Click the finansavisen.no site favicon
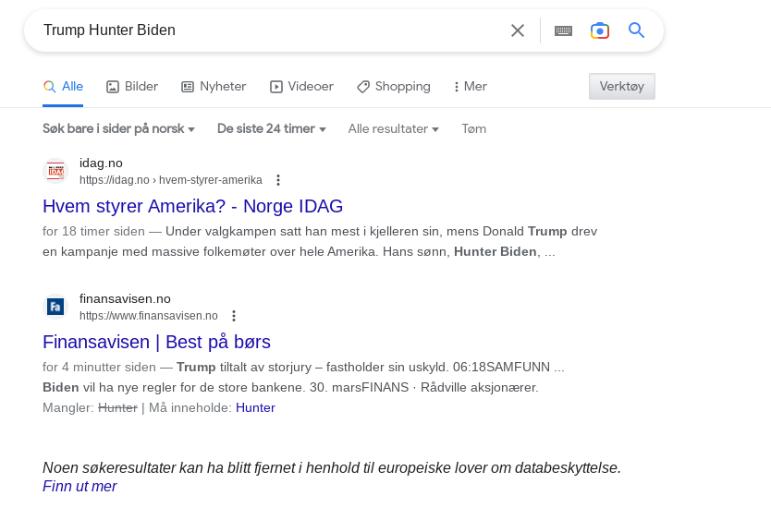Viewport: 771px width, 532px height. [55, 307]
